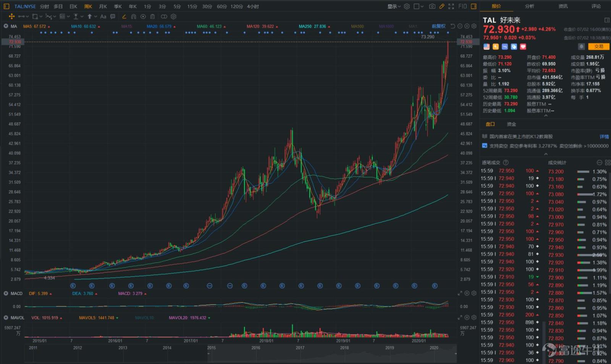Open the chart layout square dropdown

tap(419, 6)
